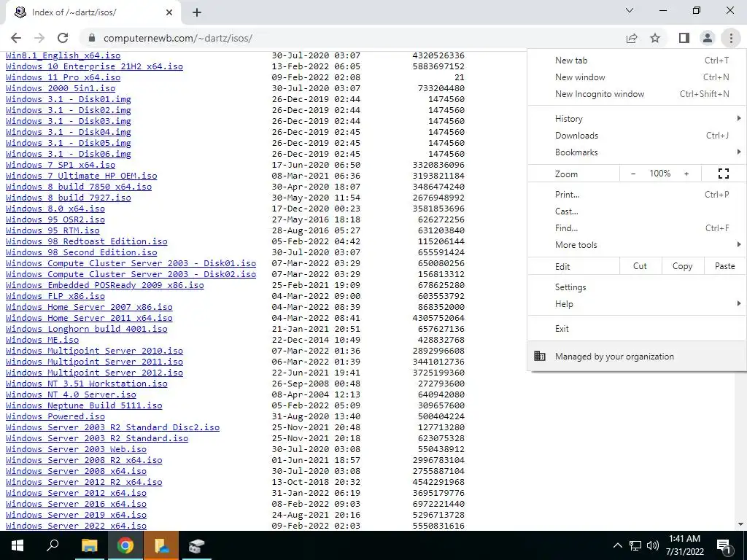Viewport: 747px width, 560px height.
Task: Expand the More tools submenu
Action: pyautogui.click(x=637, y=245)
